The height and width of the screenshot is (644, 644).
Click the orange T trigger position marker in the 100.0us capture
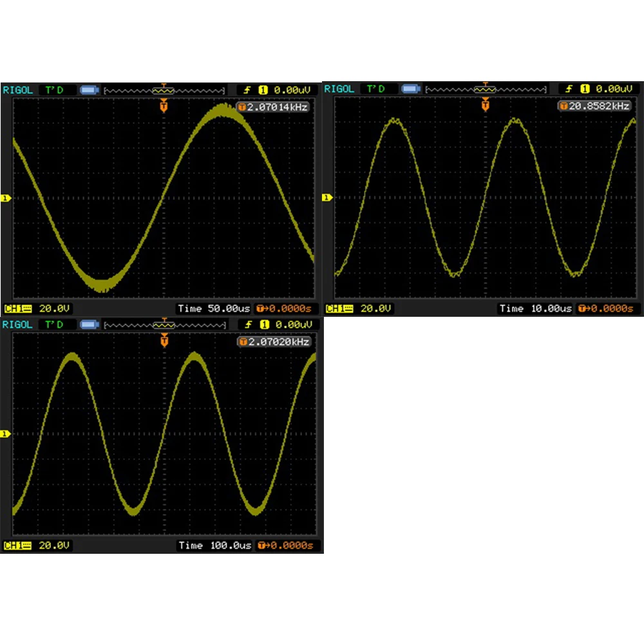point(164,341)
